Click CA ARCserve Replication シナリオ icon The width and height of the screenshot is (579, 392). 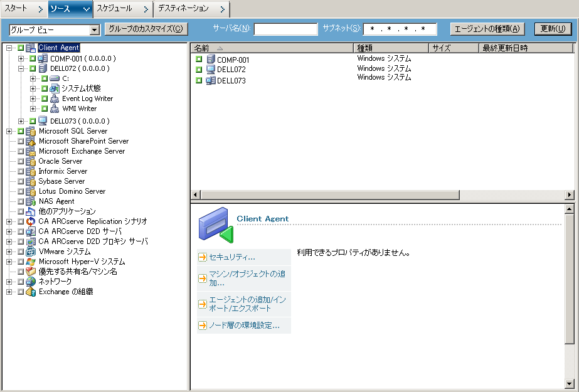click(31, 221)
